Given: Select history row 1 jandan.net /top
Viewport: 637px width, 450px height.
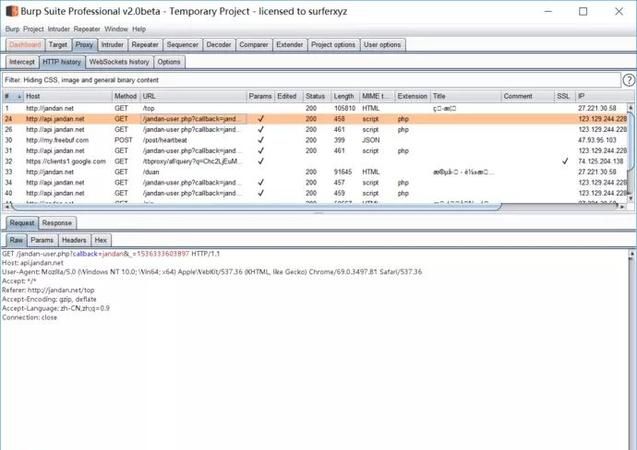Looking at the screenshot, I should pos(315,108).
